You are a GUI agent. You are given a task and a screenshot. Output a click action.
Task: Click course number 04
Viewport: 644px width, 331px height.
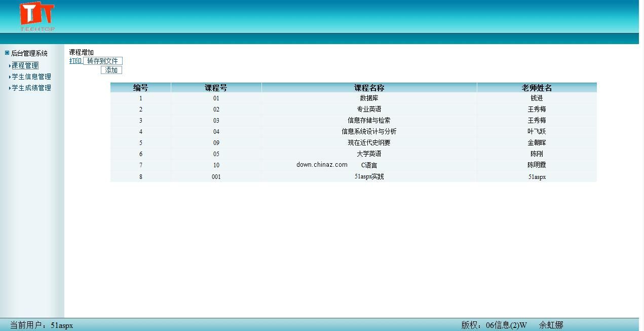pos(216,132)
